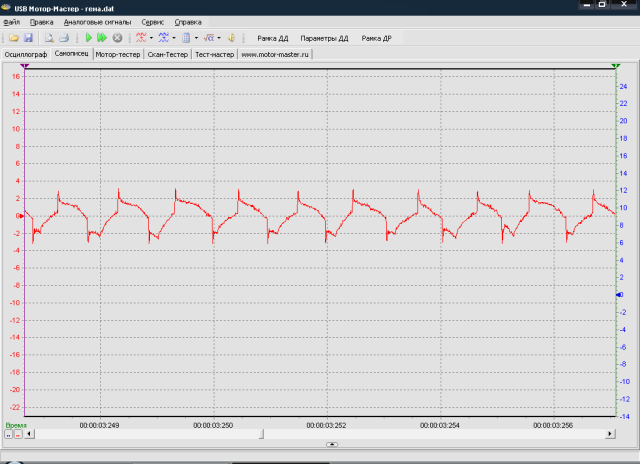Screen dimensions: 640x464
Task: Stop acquisition with the gray stop icon
Action: click(x=118, y=38)
